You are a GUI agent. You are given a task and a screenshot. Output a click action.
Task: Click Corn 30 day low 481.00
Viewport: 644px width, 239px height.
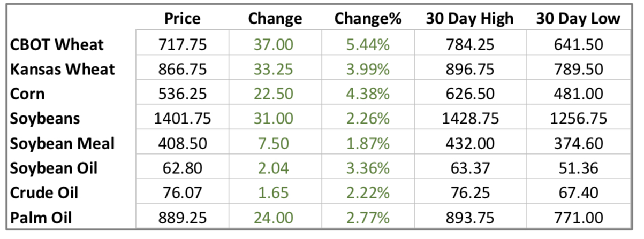pos(578,94)
